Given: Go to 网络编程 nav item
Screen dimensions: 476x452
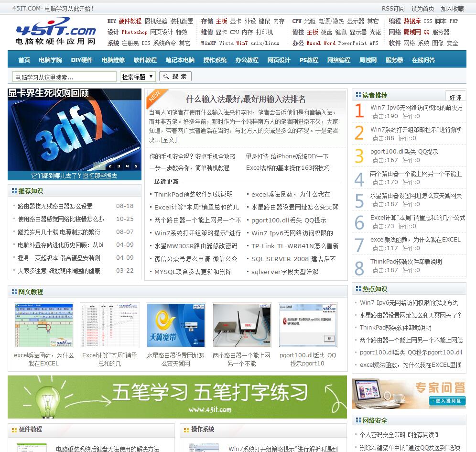Looking at the screenshot, I should (339, 60).
